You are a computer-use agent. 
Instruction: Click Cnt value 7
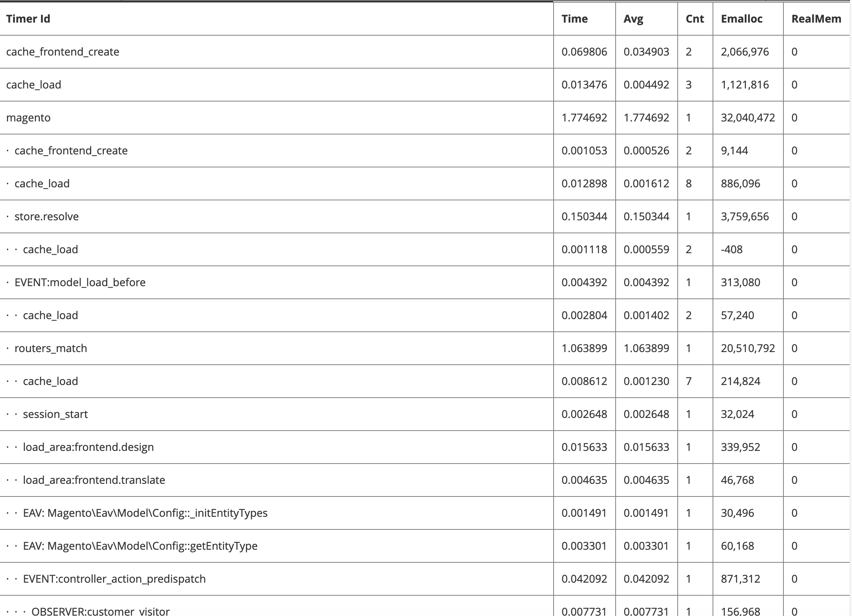688,381
